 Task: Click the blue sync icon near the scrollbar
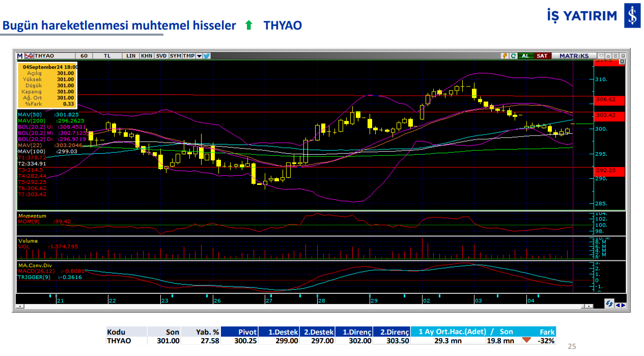pyautogui.click(x=609, y=304)
